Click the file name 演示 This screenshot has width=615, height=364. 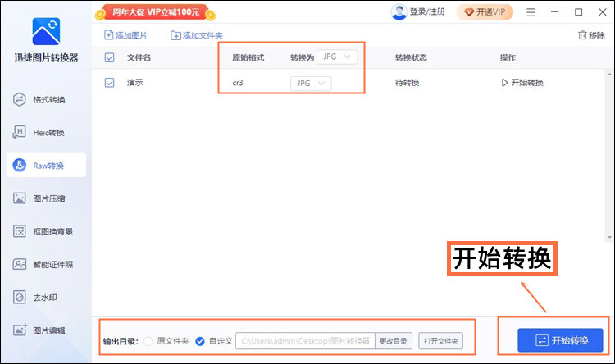[135, 83]
